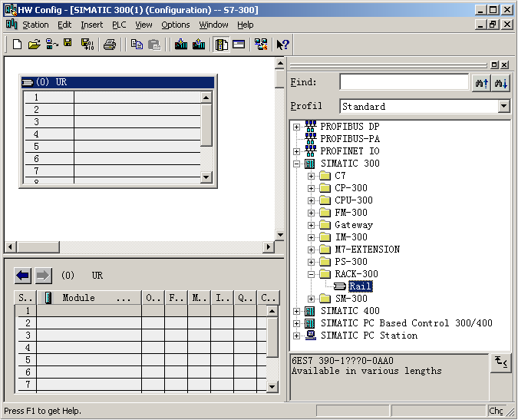Expand the PROFINET IO node
This screenshot has width=518, height=420.
[x=297, y=151]
